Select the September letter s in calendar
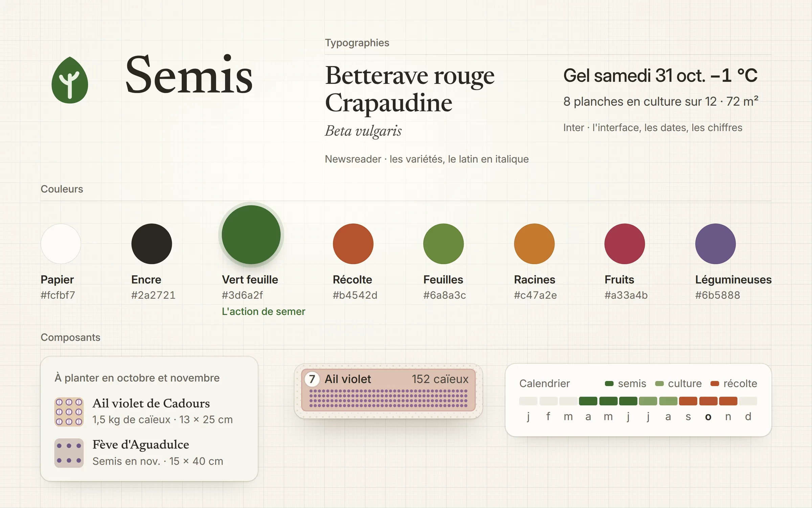812x508 pixels. tap(688, 417)
